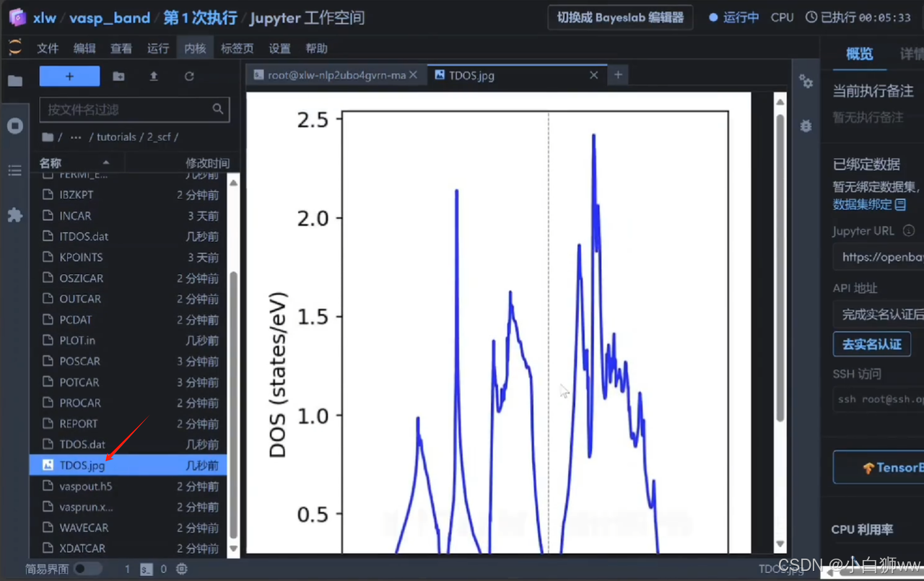This screenshot has height=581, width=924.
Task: Open property inspector gears icon
Action: coord(806,82)
